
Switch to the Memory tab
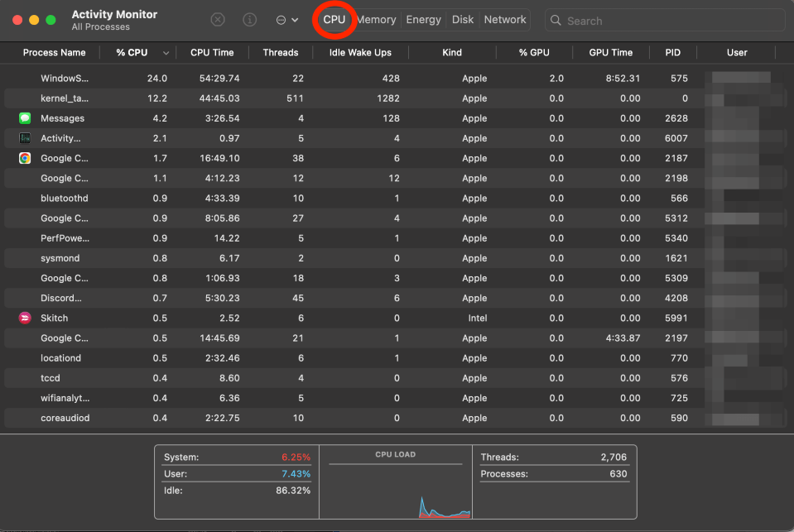[377, 20]
